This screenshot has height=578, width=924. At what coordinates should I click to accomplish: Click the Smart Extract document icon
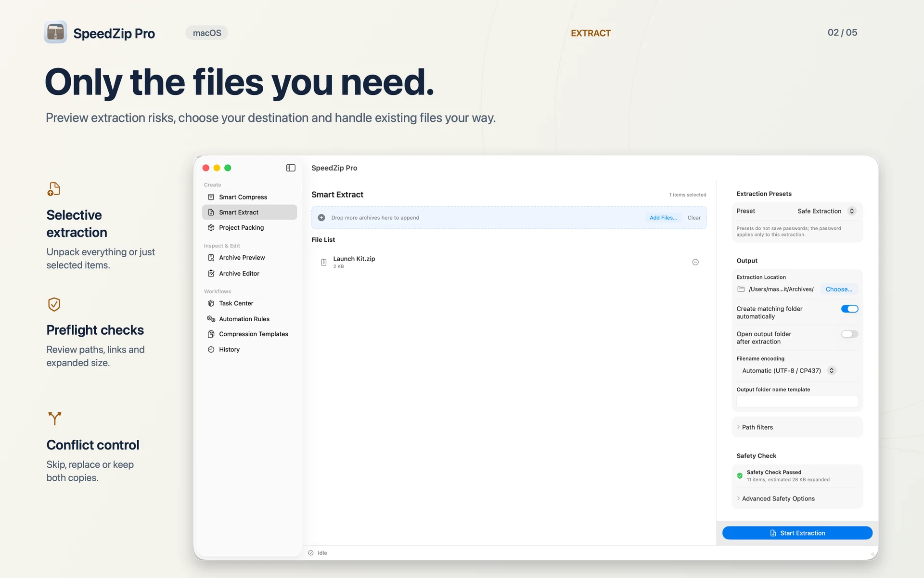(211, 212)
